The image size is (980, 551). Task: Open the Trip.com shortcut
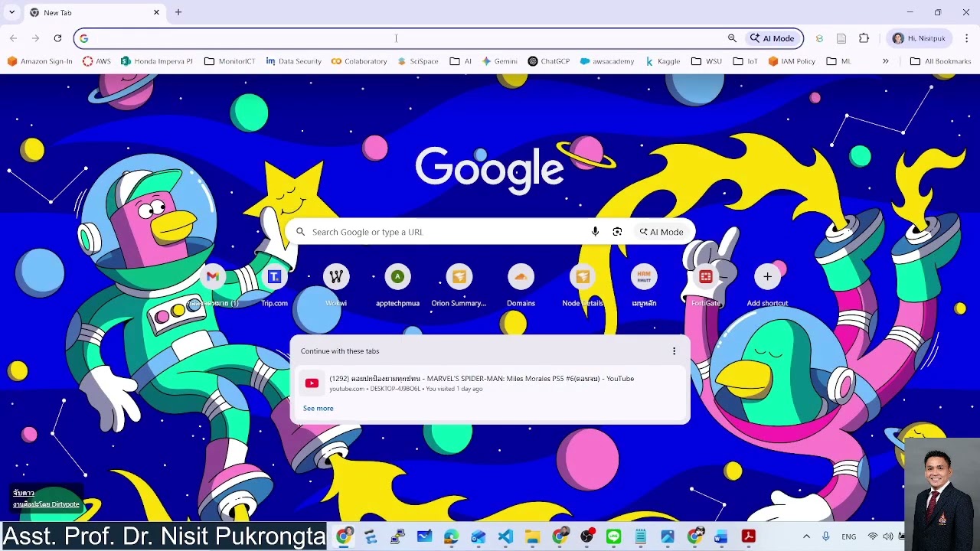274,285
